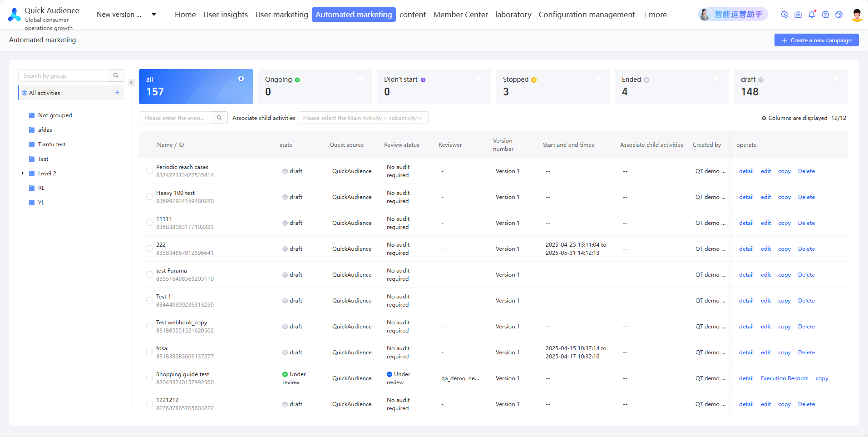
Task: Open Execution Records for Shopping guide test
Action: 784,378
